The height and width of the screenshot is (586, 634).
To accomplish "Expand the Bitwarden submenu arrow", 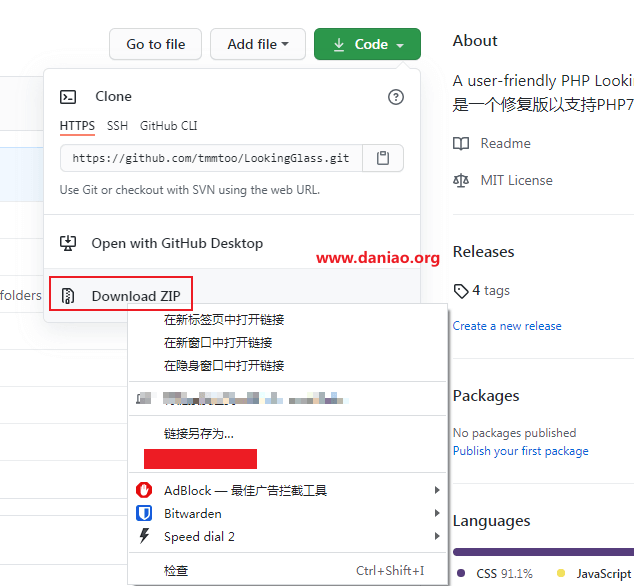I will tap(437, 513).
